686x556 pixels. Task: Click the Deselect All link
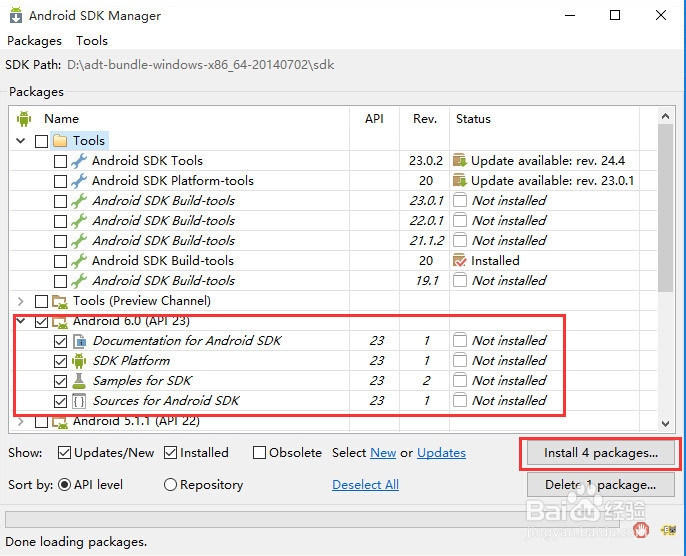(365, 485)
